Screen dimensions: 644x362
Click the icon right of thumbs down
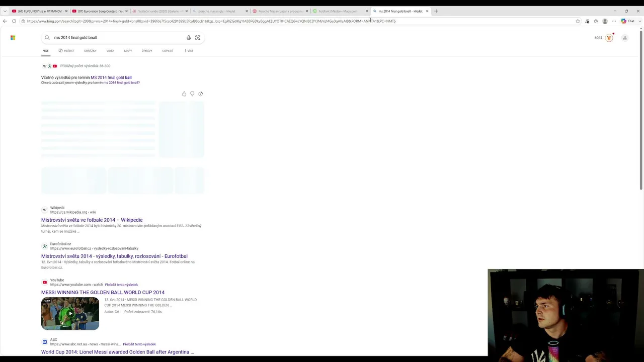click(x=201, y=94)
